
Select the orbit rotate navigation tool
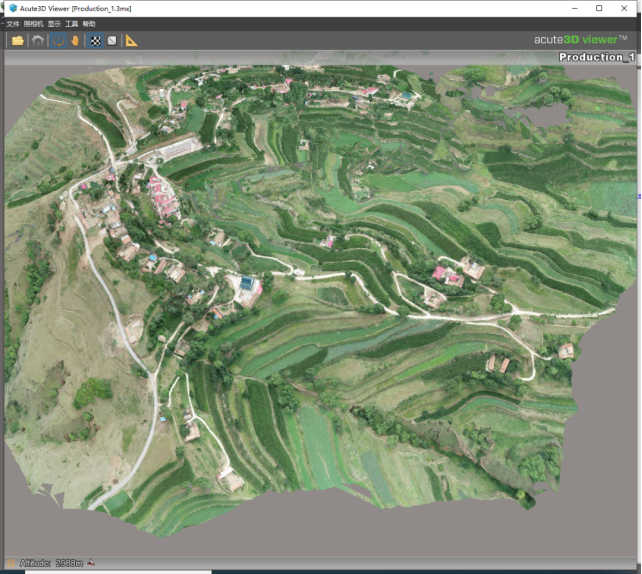[58, 41]
